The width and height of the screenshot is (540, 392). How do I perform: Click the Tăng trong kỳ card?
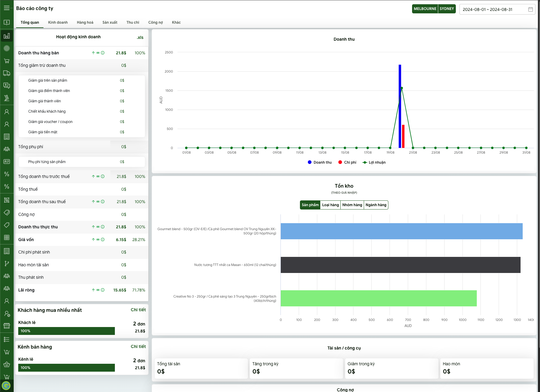click(296, 368)
